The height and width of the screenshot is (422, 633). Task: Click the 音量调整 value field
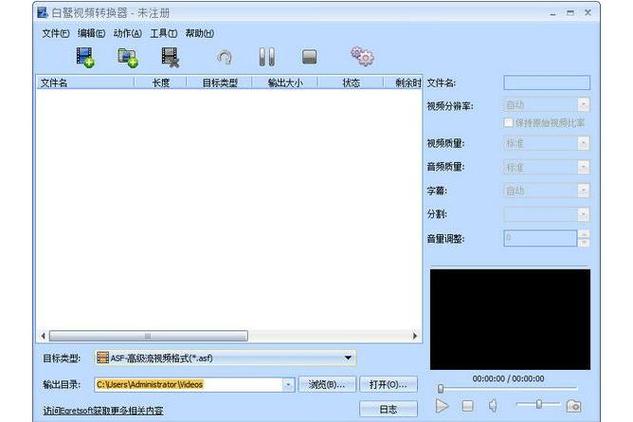540,238
